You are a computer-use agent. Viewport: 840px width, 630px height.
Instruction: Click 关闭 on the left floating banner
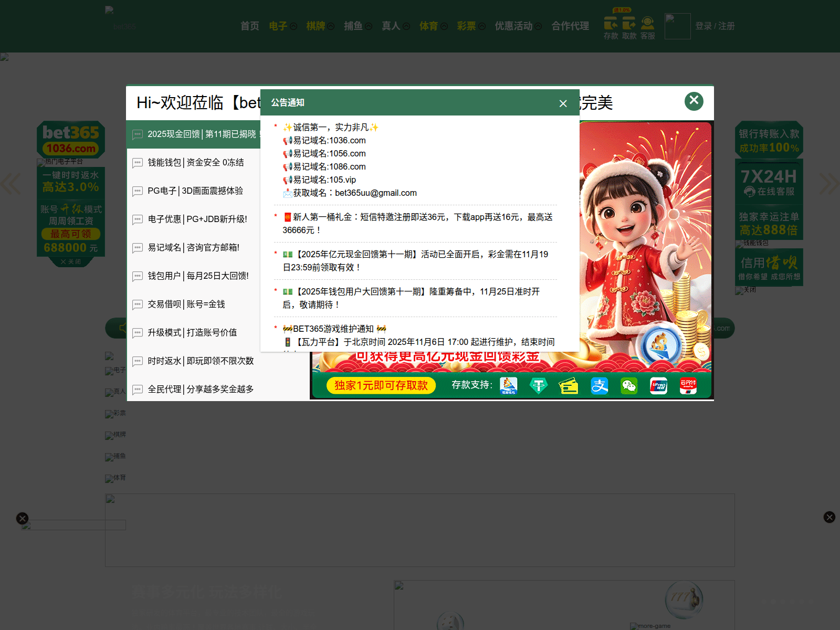click(71, 261)
